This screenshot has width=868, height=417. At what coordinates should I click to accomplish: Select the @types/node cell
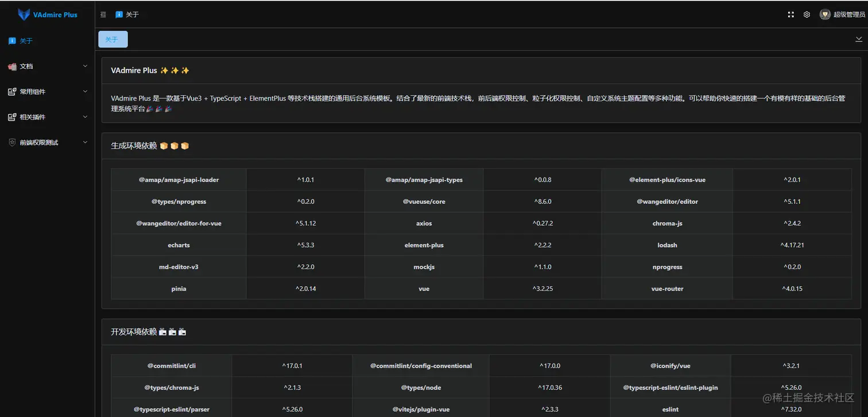pos(421,388)
